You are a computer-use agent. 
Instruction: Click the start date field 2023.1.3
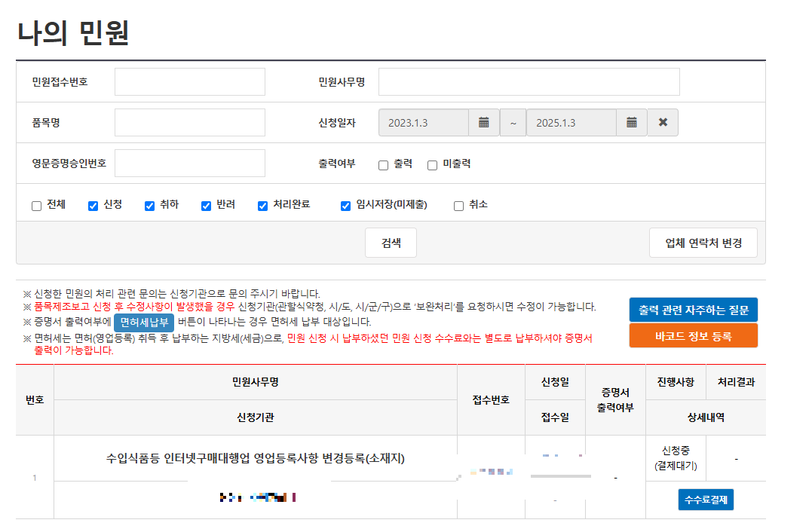coord(424,123)
